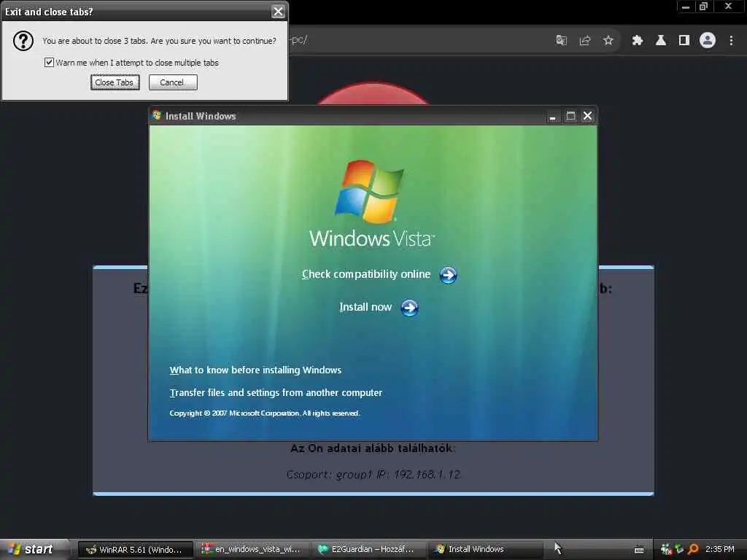Open the browser profile avatar
This screenshot has width=747, height=560.
point(708,41)
